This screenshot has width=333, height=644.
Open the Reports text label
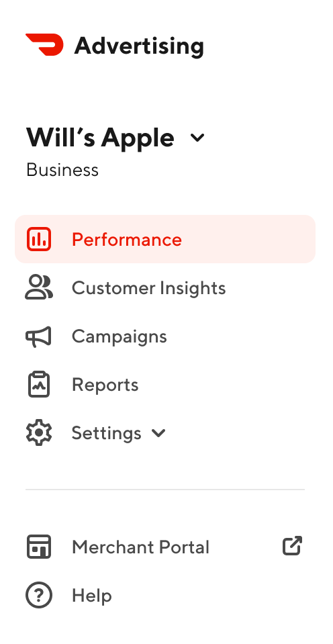point(105,385)
